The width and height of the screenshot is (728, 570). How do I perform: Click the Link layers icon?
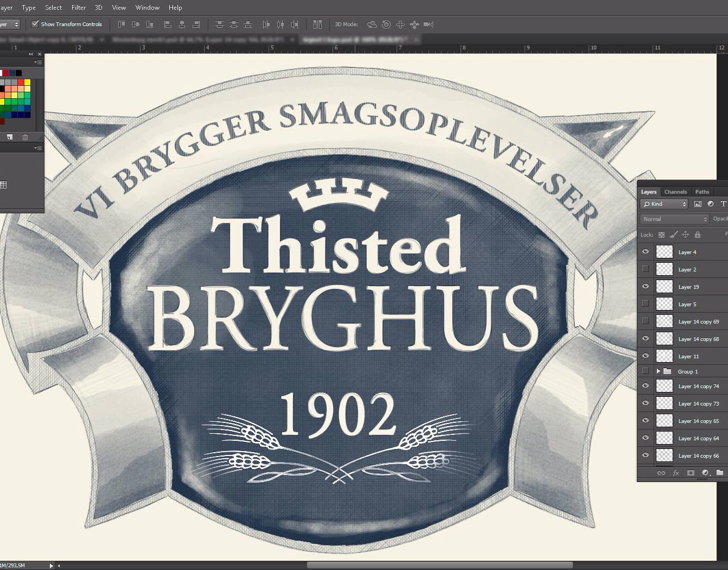click(661, 473)
